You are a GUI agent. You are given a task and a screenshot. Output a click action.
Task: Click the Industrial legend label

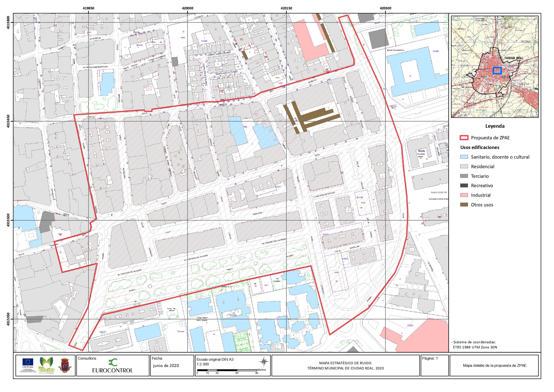tap(481, 195)
